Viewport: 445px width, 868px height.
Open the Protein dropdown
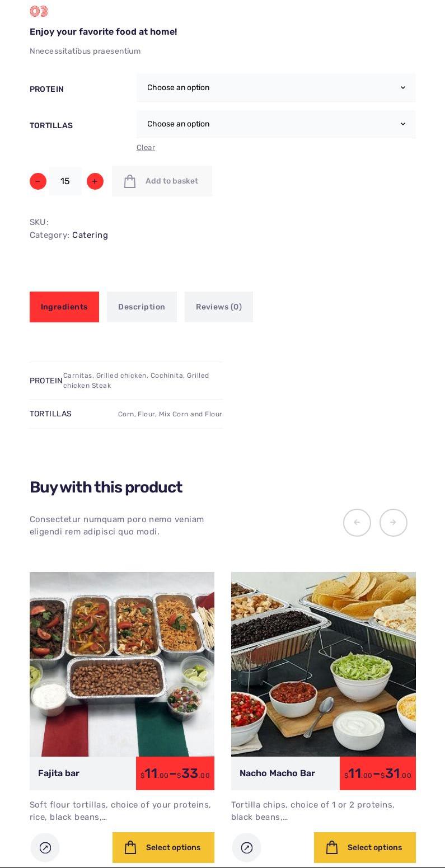(x=276, y=88)
